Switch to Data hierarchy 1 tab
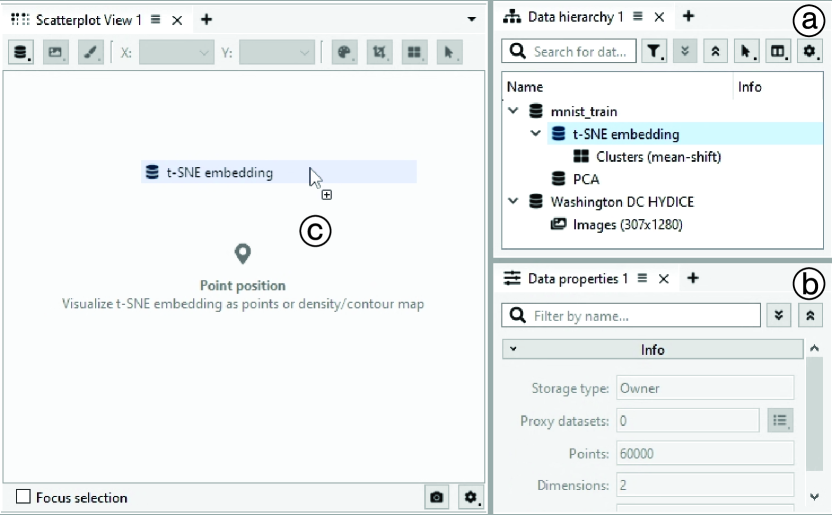This screenshot has height=515, width=832. point(575,17)
